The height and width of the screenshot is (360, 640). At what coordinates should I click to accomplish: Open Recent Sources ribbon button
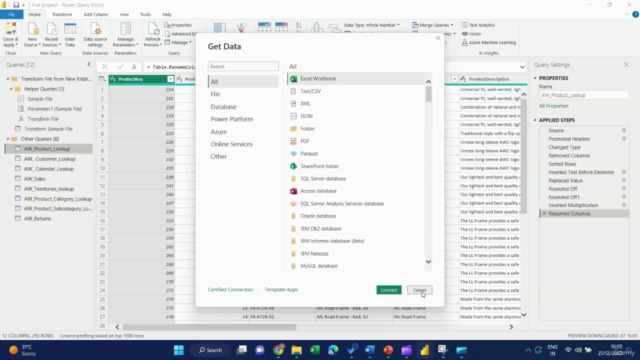pyautogui.click(x=52, y=35)
